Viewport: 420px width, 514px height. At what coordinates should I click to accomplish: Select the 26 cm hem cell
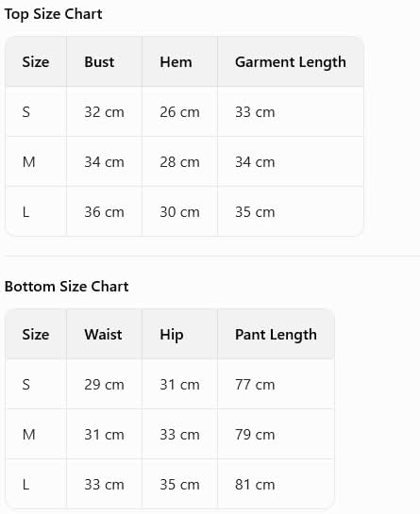point(179,112)
